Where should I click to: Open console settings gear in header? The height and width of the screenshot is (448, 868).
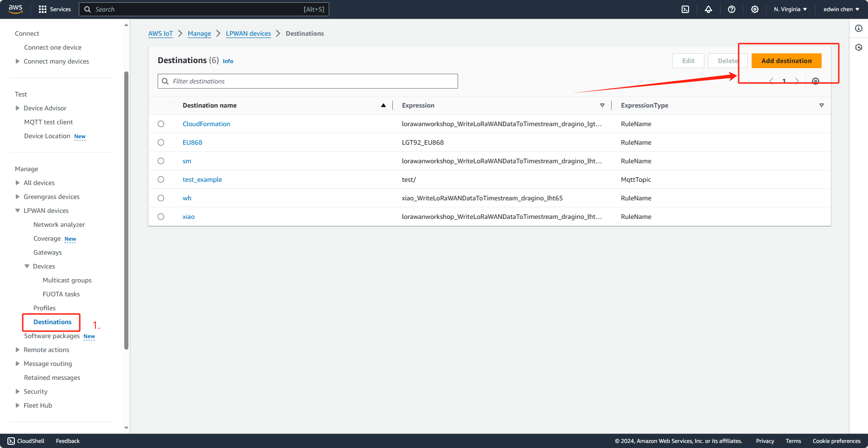click(x=755, y=9)
